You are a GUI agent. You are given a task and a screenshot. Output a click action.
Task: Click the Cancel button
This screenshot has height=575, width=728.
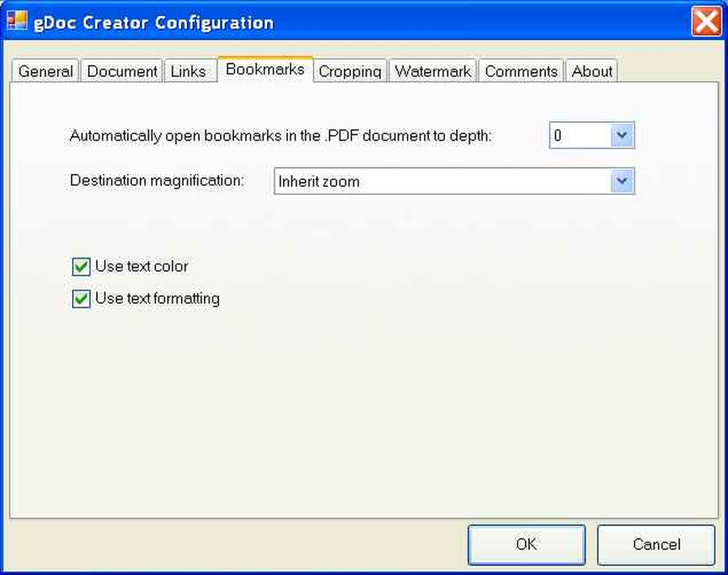click(x=656, y=544)
